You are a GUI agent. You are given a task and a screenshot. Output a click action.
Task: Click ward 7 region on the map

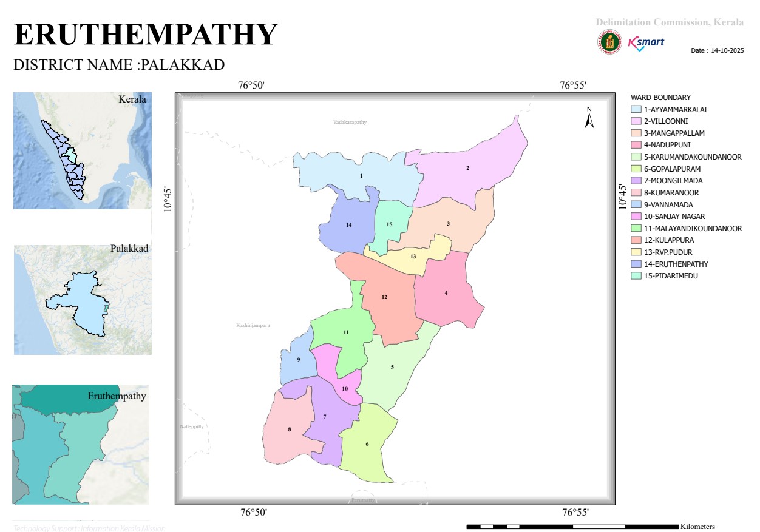pos(325,417)
